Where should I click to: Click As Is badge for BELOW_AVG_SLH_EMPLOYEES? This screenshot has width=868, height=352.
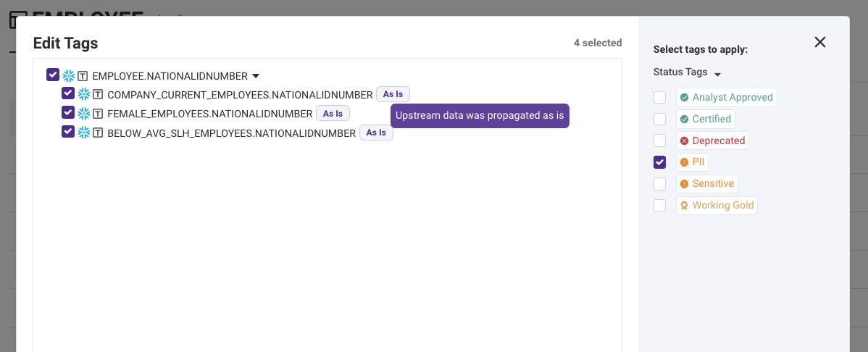(377, 133)
